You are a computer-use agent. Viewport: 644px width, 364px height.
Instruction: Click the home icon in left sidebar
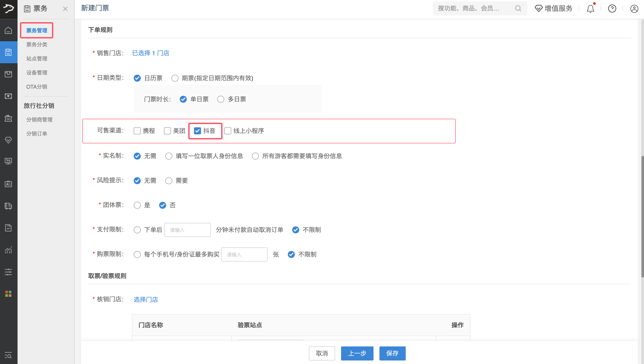tap(8, 30)
